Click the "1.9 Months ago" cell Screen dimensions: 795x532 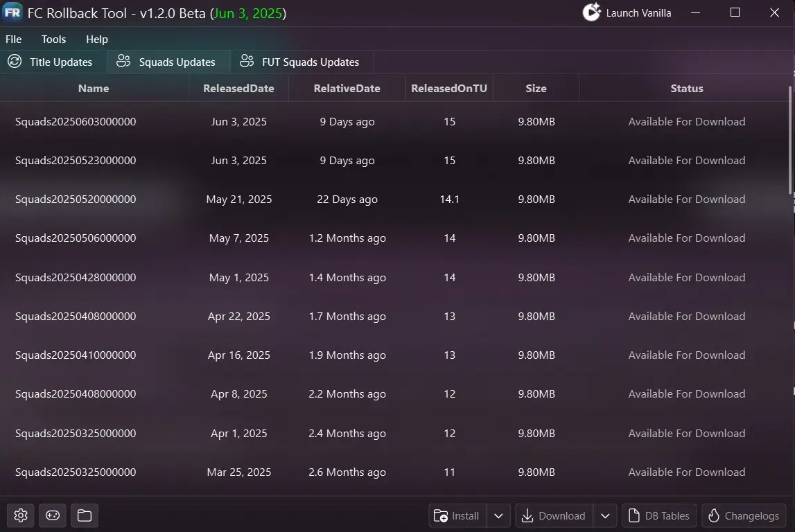coord(347,355)
